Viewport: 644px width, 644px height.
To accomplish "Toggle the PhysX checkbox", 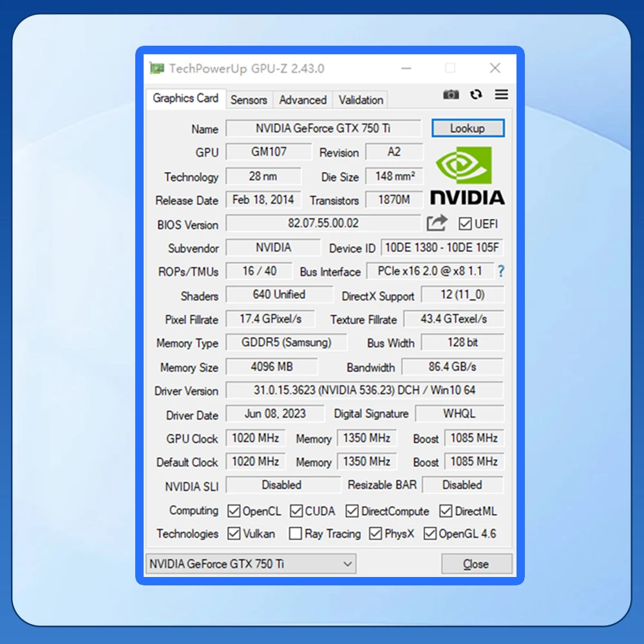I will (x=375, y=533).
